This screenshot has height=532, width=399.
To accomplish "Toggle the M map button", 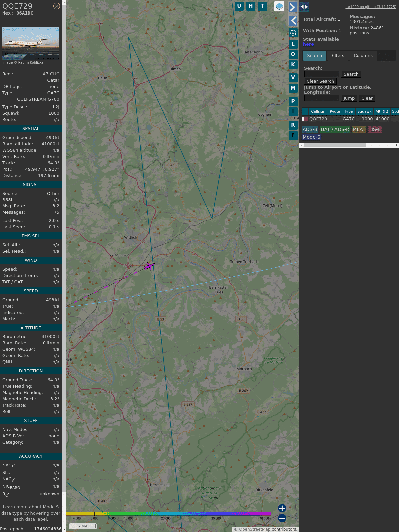I will click(x=293, y=88).
